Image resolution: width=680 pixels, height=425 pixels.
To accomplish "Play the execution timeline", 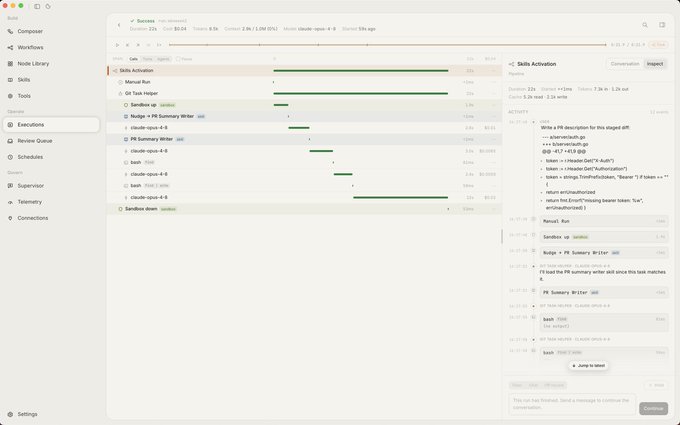I will pos(117,45).
